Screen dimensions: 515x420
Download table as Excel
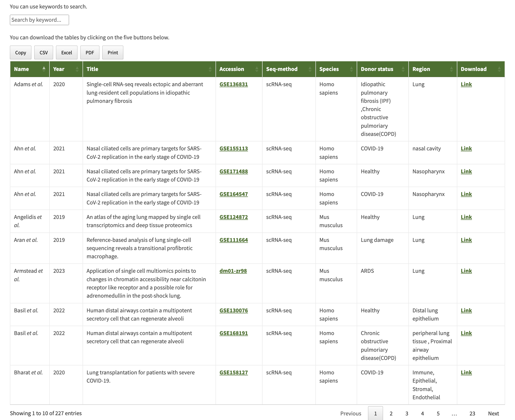coord(67,53)
